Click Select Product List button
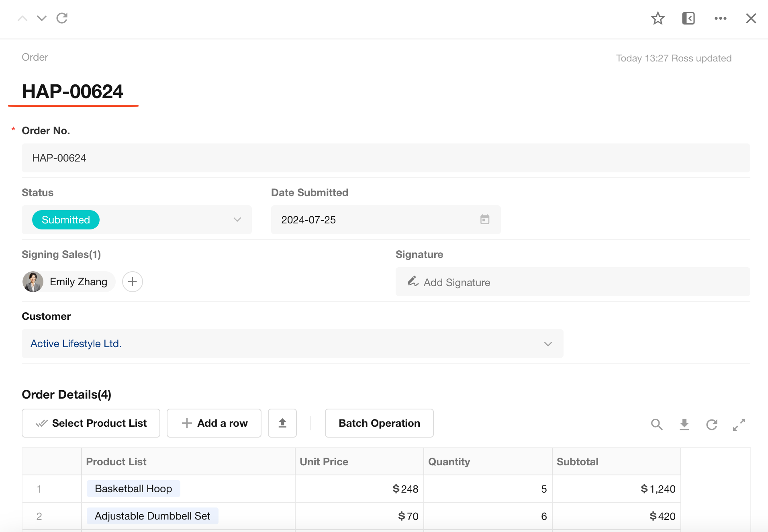 91,423
